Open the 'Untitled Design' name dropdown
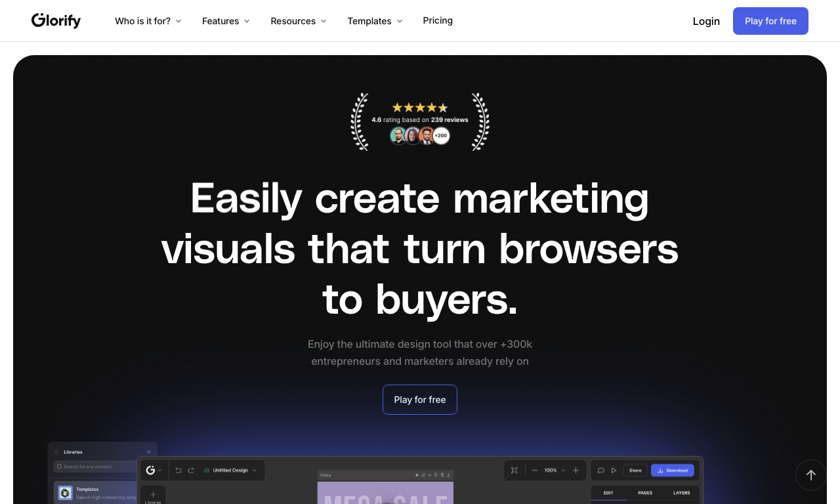This screenshot has height=504, width=840. point(230,470)
